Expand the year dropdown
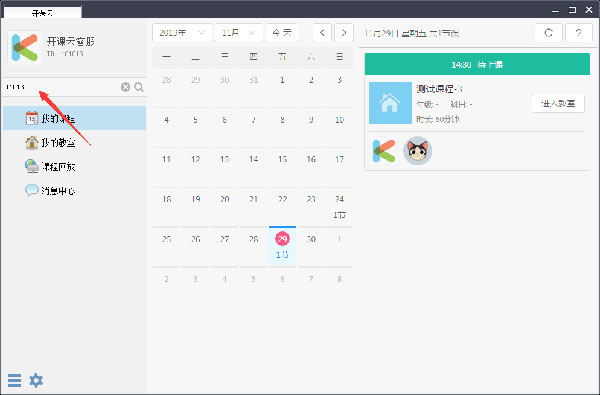The height and width of the screenshot is (395, 600). pos(182,33)
